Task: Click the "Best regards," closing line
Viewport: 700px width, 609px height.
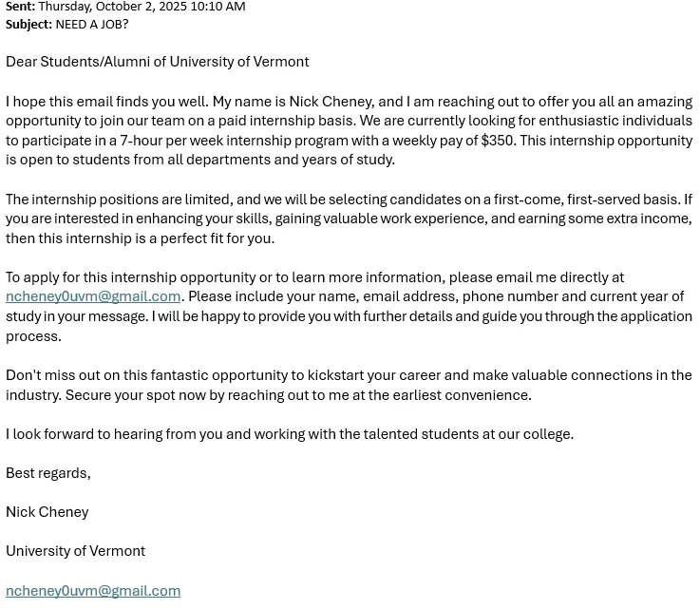Action: [48, 473]
